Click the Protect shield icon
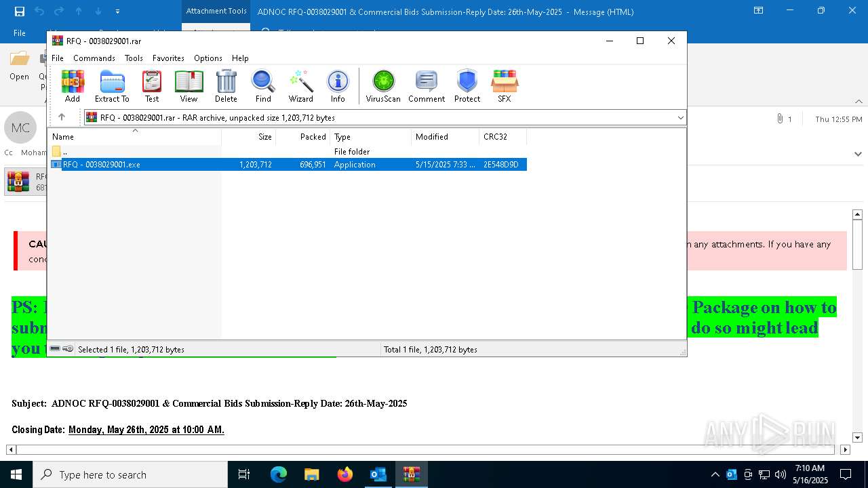This screenshot has width=868, height=488. click(x=467, y=86)
